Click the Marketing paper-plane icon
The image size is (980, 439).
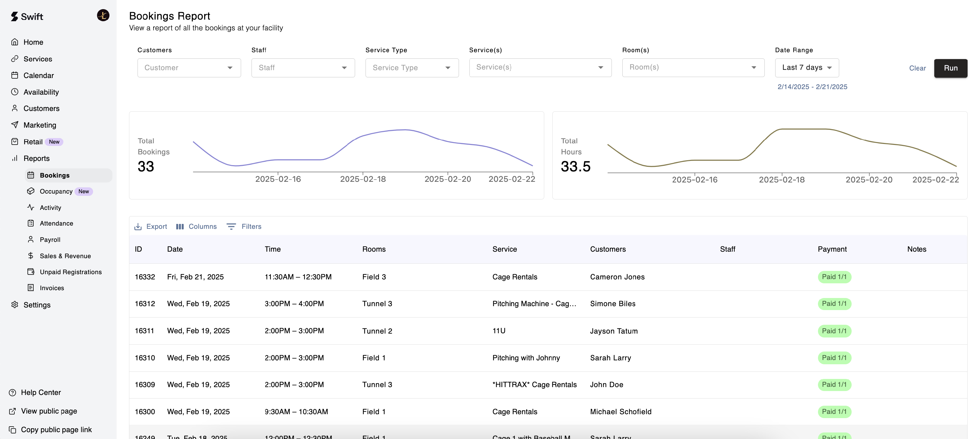coord(14,125)
